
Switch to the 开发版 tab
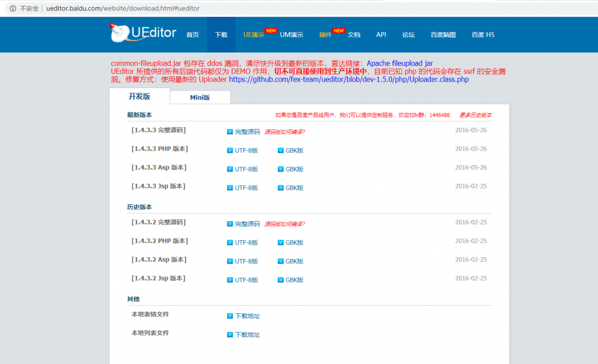(x=140, y=96)
